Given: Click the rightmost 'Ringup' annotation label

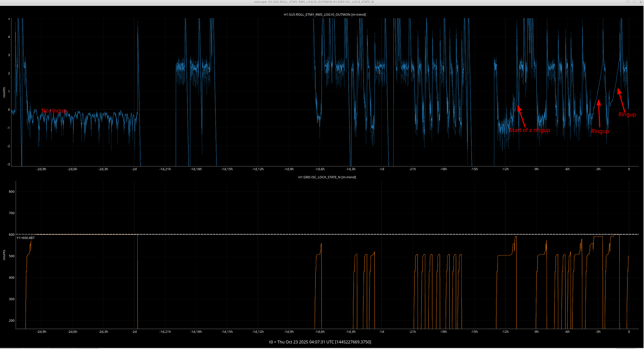Looking at the screenshot, I should click(x=627, y=115).
